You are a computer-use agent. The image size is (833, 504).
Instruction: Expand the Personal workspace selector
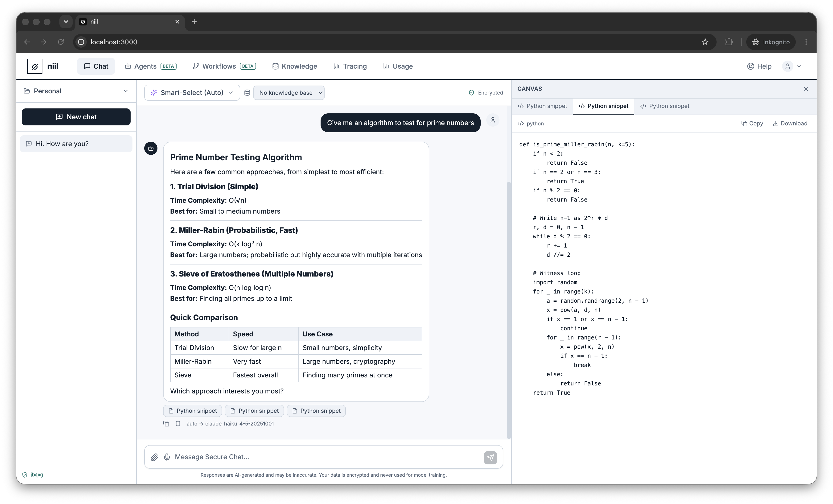(76, 91)
